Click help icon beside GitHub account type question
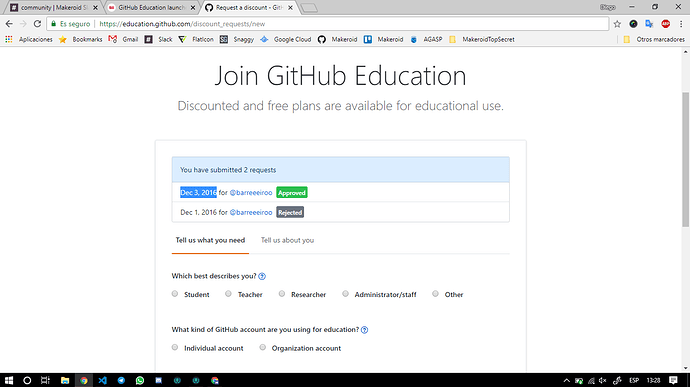 364,330
